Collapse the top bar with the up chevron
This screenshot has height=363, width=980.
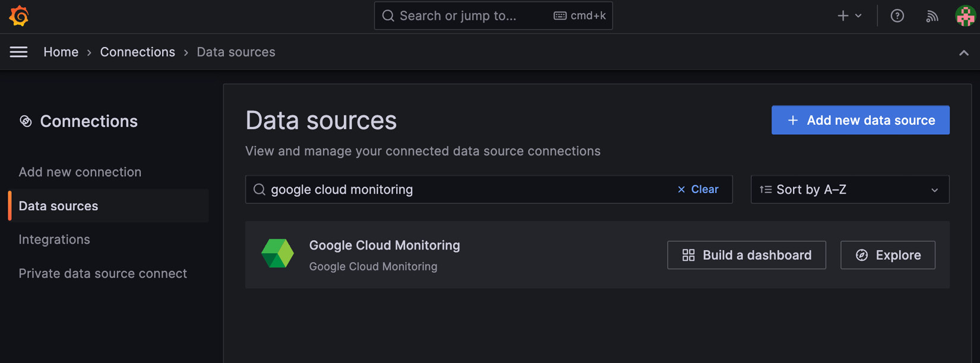click(963, 53)
